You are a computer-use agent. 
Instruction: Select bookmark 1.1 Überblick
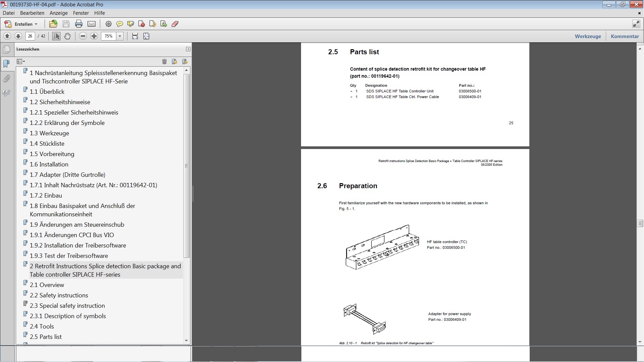point(47,92)
